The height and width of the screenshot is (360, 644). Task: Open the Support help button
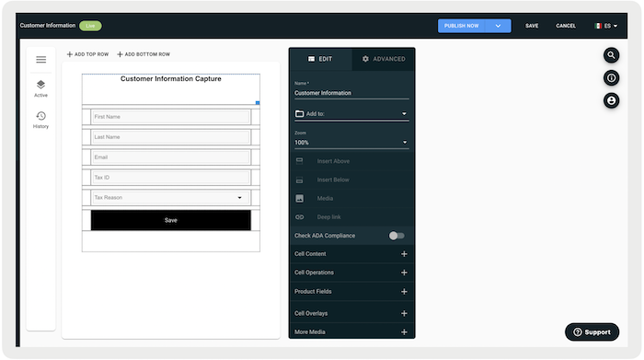coord(592,332)
